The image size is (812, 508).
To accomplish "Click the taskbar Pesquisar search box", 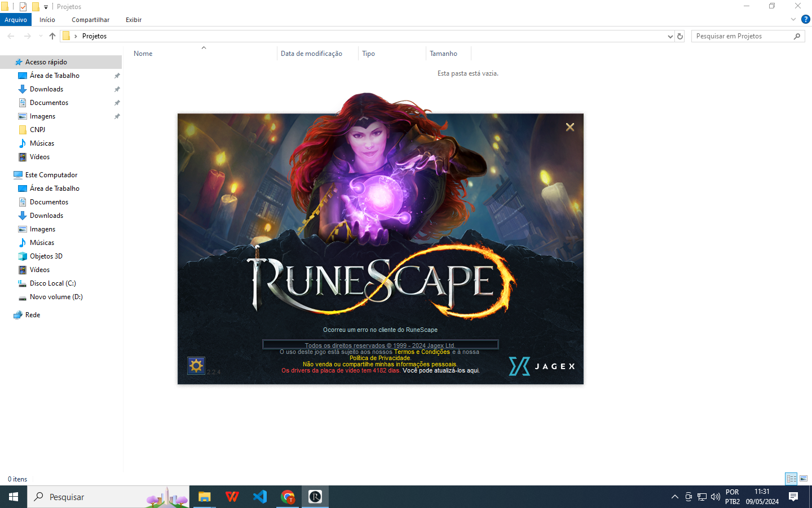I will [108, 497].
